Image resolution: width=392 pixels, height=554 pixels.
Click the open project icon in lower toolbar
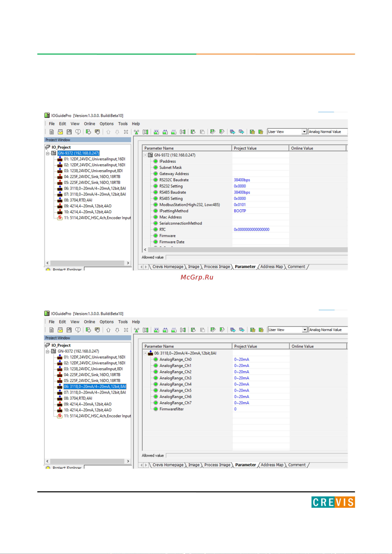coord(60,330)
